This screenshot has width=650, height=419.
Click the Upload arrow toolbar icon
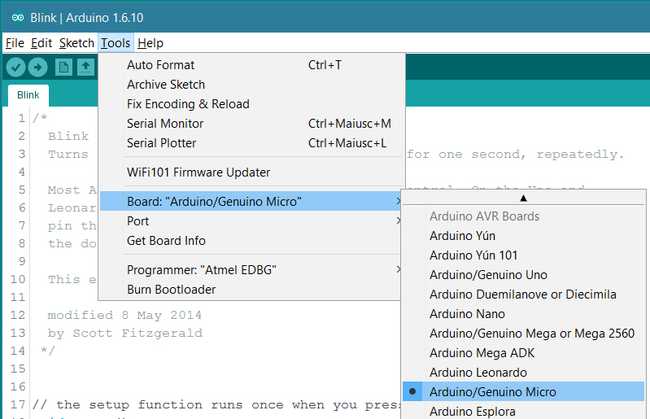pos(38,67)
